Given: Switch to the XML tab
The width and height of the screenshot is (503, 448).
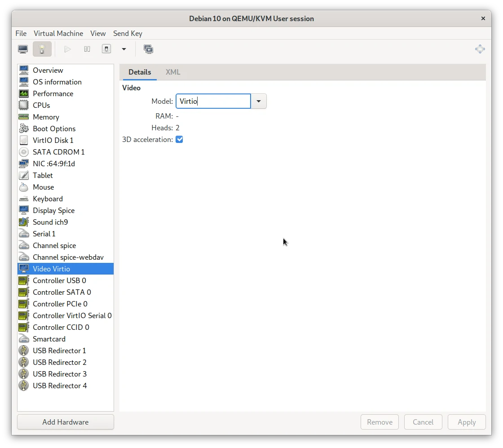Looking at the screenshot, I should point(173,72).
